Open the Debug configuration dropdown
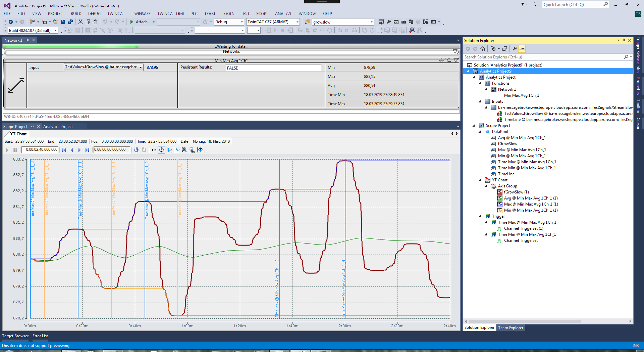 [241, 22]
